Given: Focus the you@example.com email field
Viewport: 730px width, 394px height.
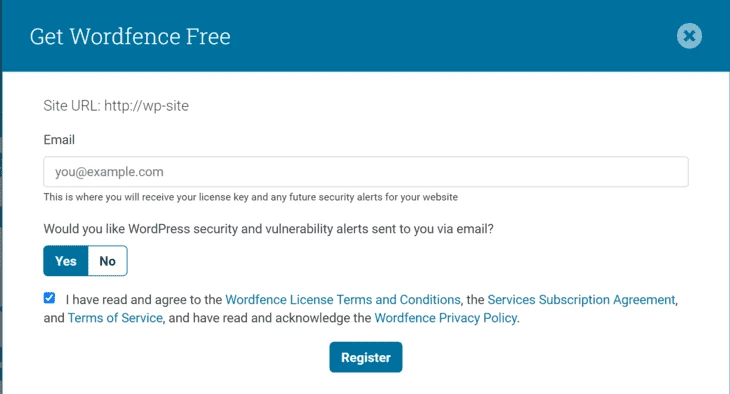Looking at the screenshot, I should tap(365, 172).
